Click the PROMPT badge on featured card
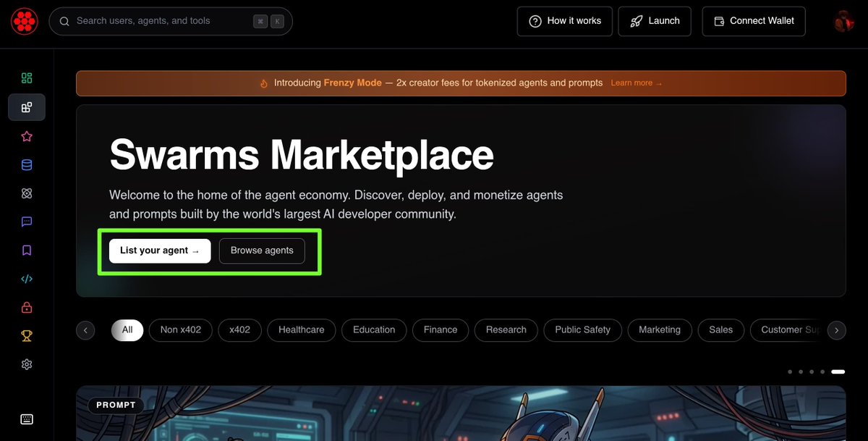This screenshot has height=441, width=868. click(116, 406)
